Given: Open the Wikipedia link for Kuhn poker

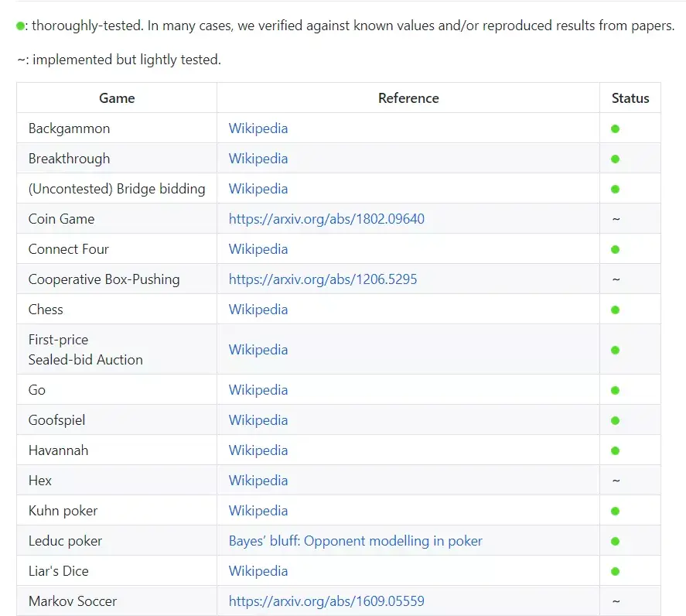Looking at the screenshot, I should (x=258, y=511).
